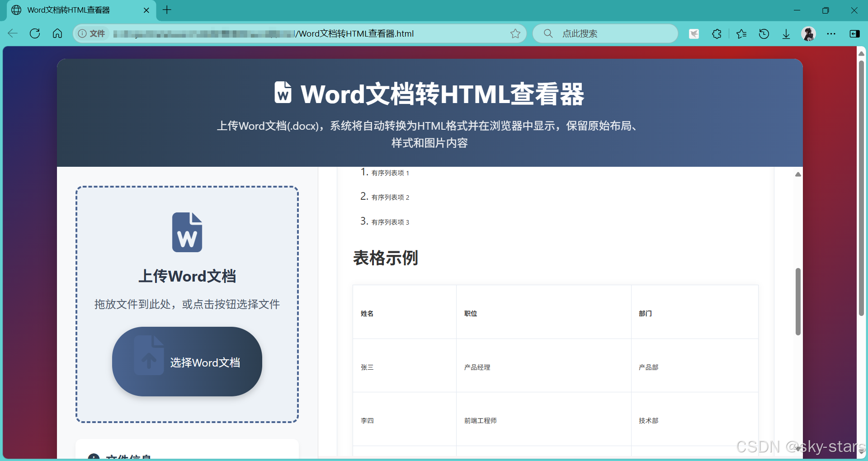This screenshot has width=868, height=461.
Task: Click the 选择Word文档 button
Action: tap(187, 362)
